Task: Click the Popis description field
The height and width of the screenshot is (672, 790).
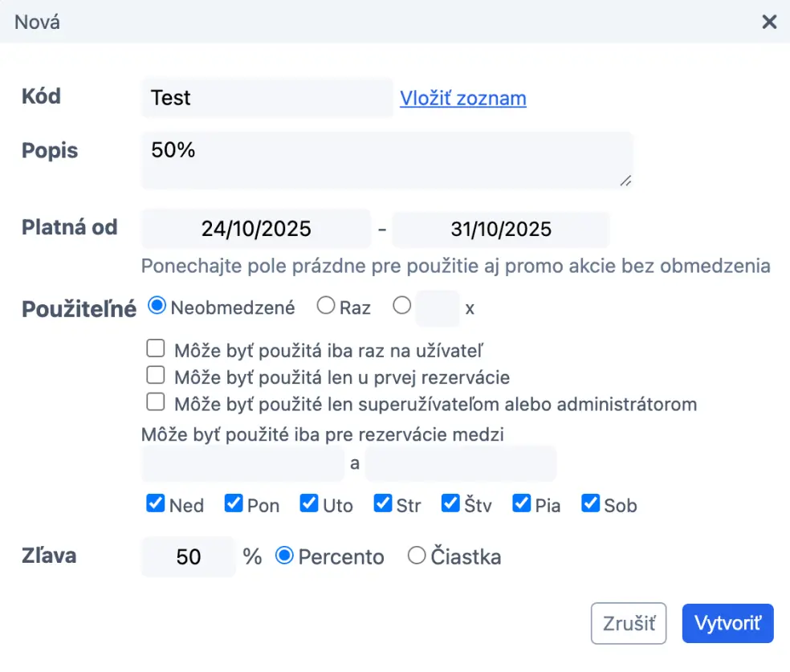Action: [x=387, y=157]
